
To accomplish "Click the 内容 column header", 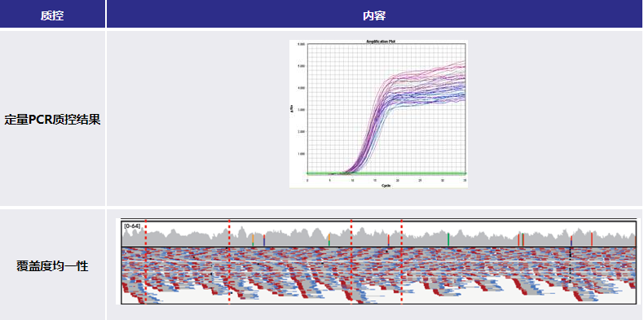I will pos(374,16).
